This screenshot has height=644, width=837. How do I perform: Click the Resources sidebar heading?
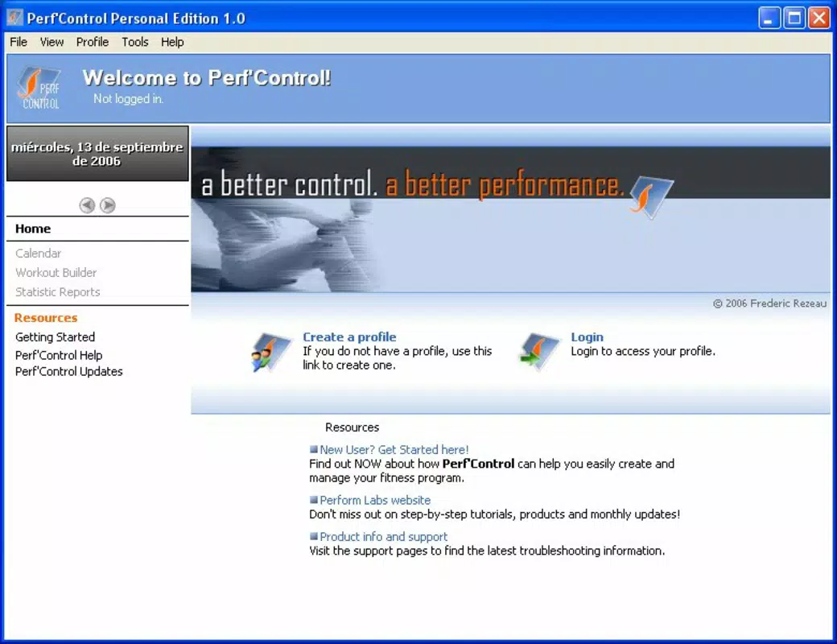(46, 318)
